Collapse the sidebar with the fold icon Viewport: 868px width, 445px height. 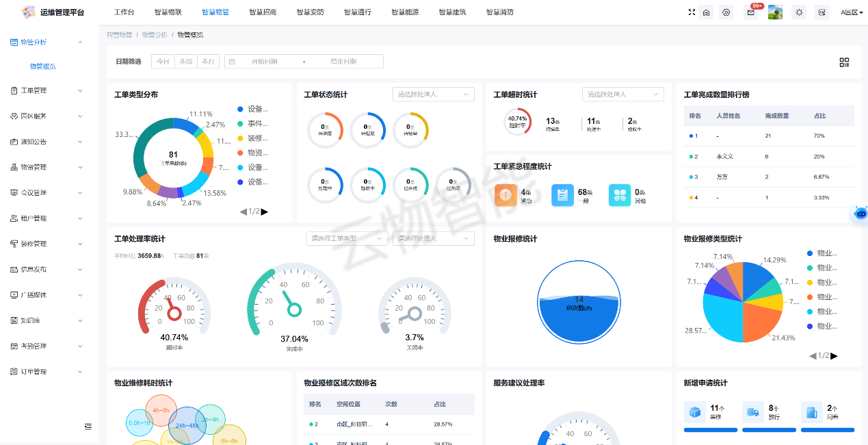click(x=88, y=427)
